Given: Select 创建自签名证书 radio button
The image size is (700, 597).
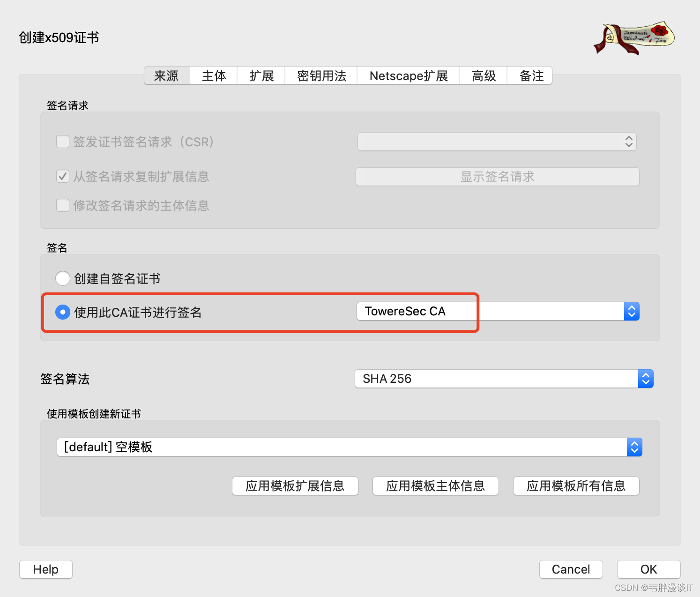Looking at the screenshot, I should (63, 278).
